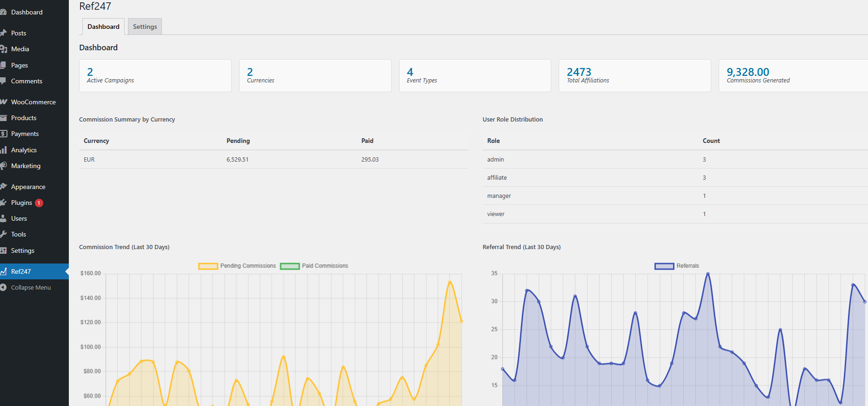Image resolution: width=868 pixels, height=406 pixels.
Task: Click the affiliate role row
Action: [x=675, y=177]
